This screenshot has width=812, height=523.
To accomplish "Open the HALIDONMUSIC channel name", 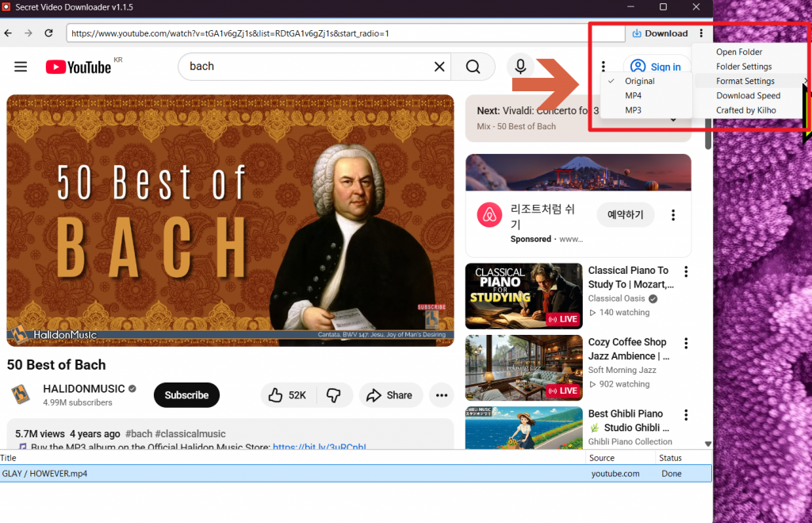I will coord(84,389).
